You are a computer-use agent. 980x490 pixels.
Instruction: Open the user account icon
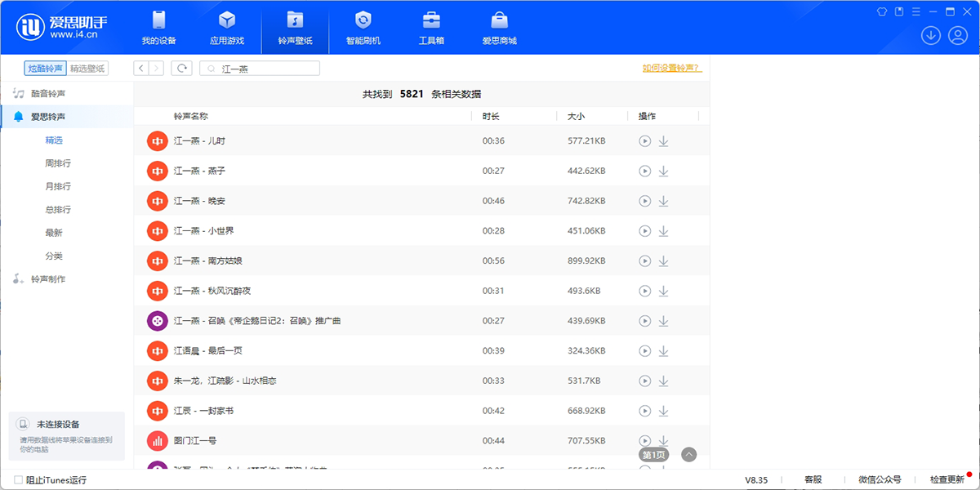(957, 36)
